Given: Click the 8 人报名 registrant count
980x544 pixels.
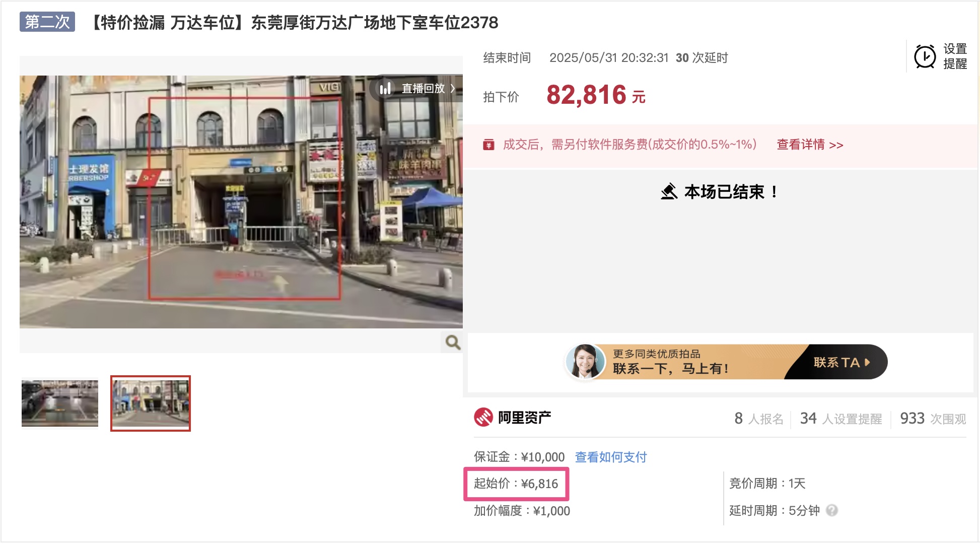Looking at the screenshot, I should tap(759, 419).
